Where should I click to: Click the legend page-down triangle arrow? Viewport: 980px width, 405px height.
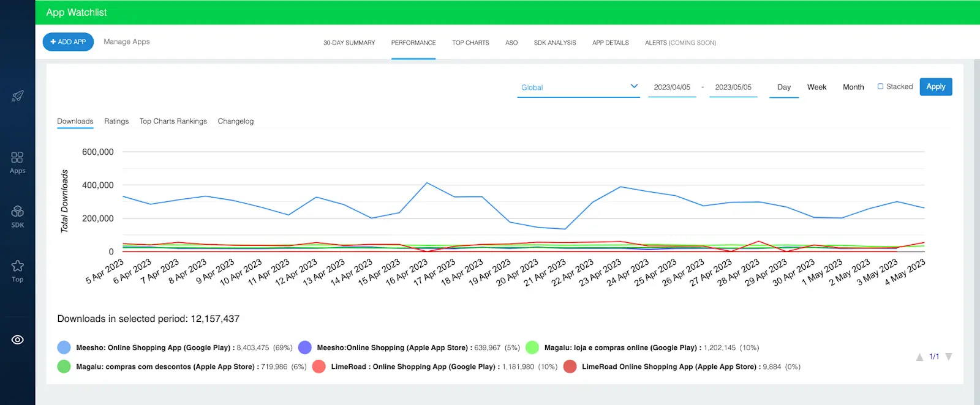coord(949,357)
